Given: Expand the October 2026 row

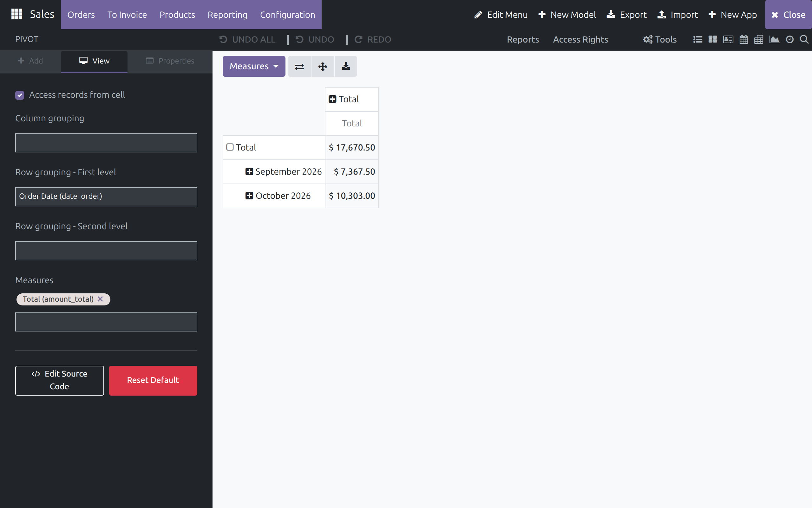Looking at the screenshot, I should pyautogui.click(x=249, y=196).
